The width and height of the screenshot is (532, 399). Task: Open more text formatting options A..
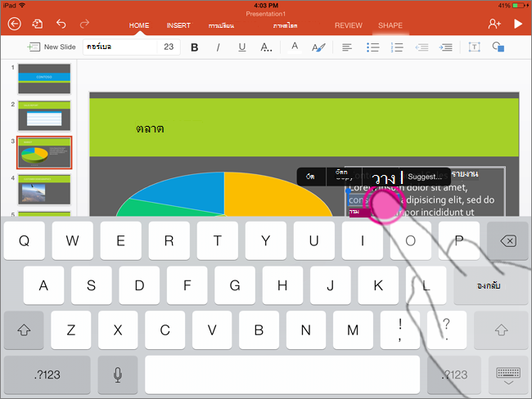[266, 47]
